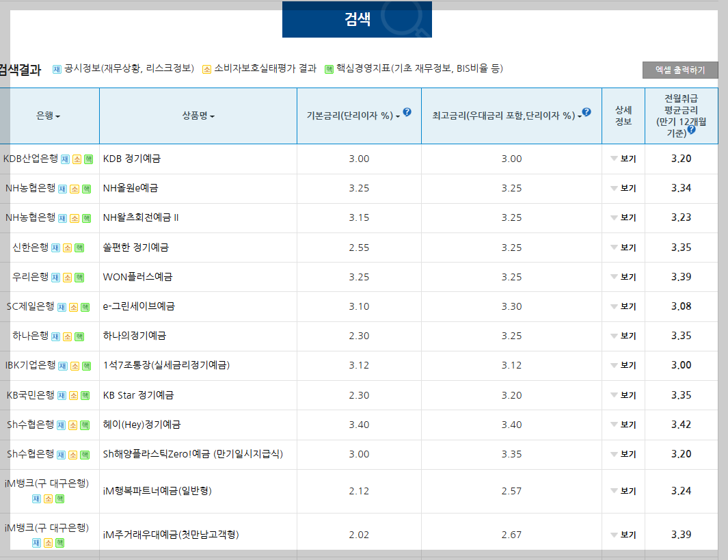Open 재 icon in Sh해양플라스틱Zero!예금 row
728x560 pixels.
pyautogui.click(x=62, y=455)
